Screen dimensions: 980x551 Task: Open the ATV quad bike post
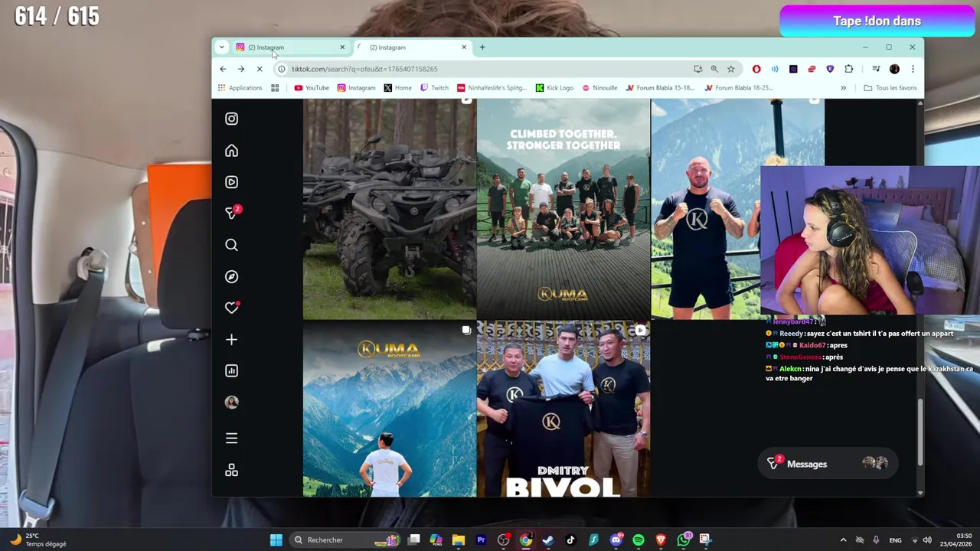[x=389, y=209]
